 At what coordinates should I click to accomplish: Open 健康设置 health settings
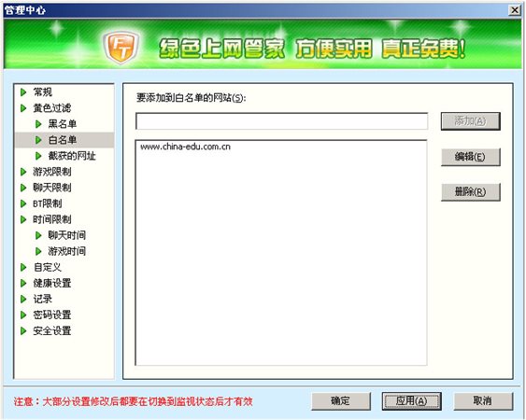click(52, 283)
